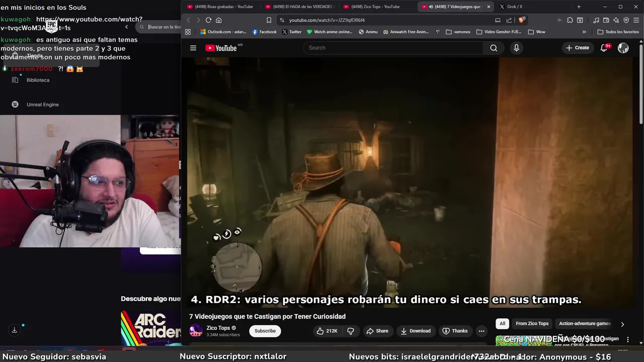The image size is (644, 362).
Task: Like the video with thumbs up 212K
Action: 327,331
